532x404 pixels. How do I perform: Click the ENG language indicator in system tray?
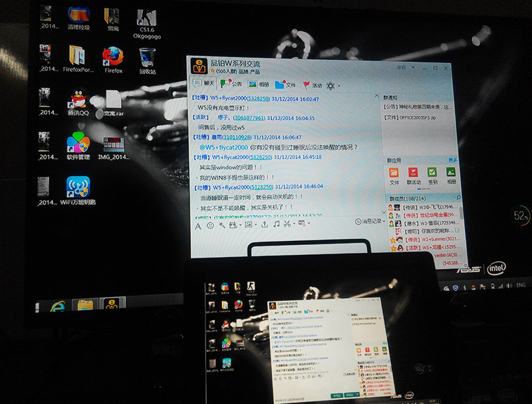coord(521,285)
